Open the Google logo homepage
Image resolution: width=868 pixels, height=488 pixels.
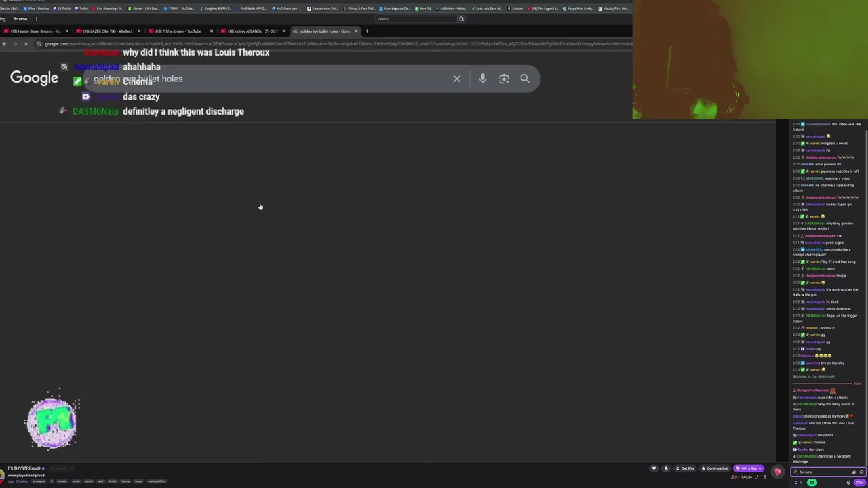tap(34, 78)
